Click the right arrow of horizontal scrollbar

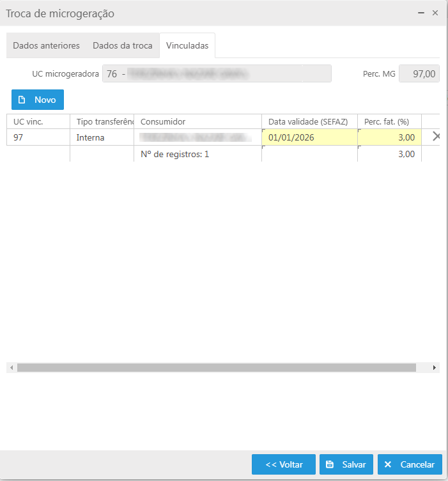pos(435,367)
